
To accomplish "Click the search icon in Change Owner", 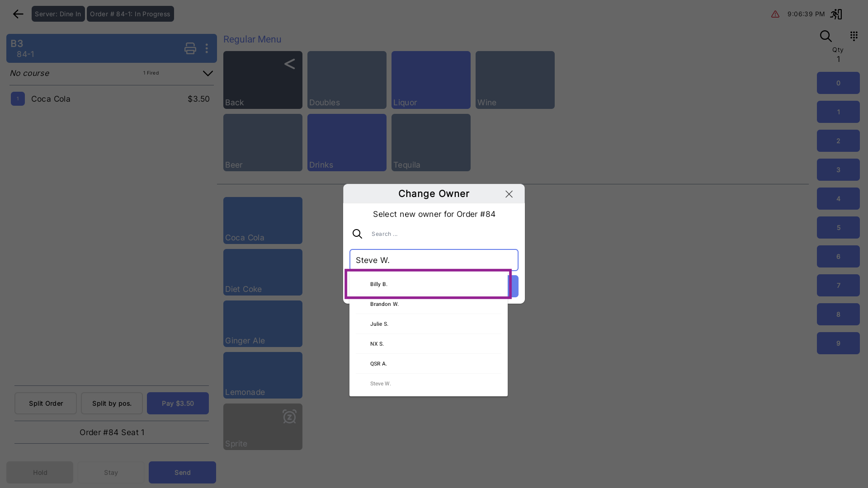I will pos(357,234).
